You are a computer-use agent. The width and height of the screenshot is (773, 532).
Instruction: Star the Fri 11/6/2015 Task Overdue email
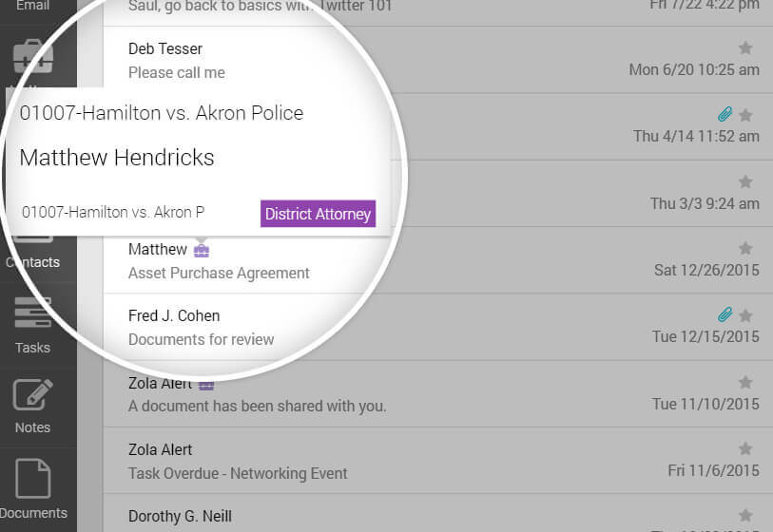point(745,448)
